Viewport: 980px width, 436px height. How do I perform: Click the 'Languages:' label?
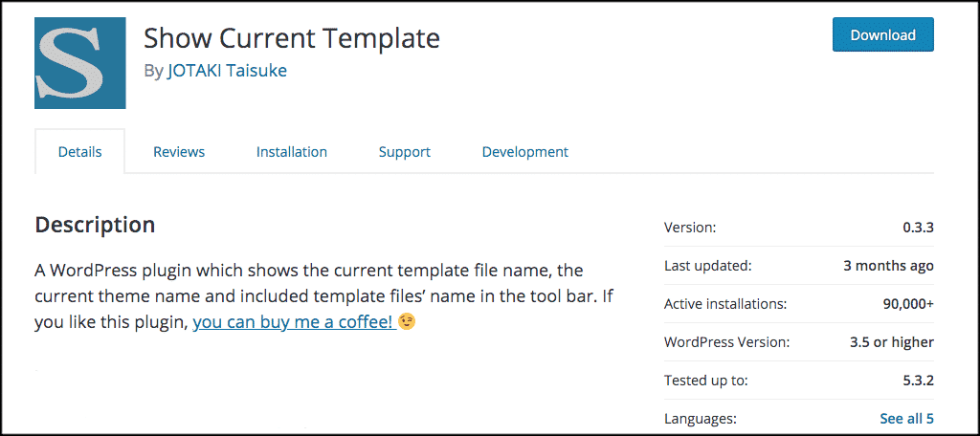click(x=700, y=419)
